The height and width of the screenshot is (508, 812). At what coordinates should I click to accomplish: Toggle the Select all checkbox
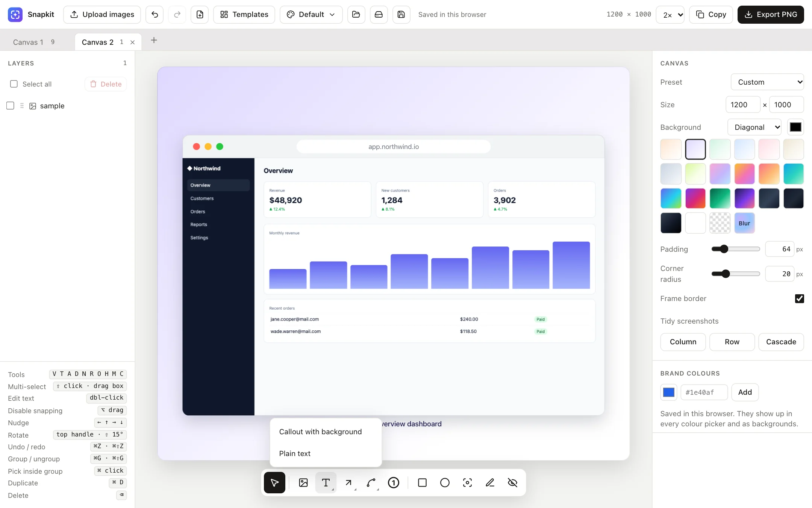click(x=14, y=84)
